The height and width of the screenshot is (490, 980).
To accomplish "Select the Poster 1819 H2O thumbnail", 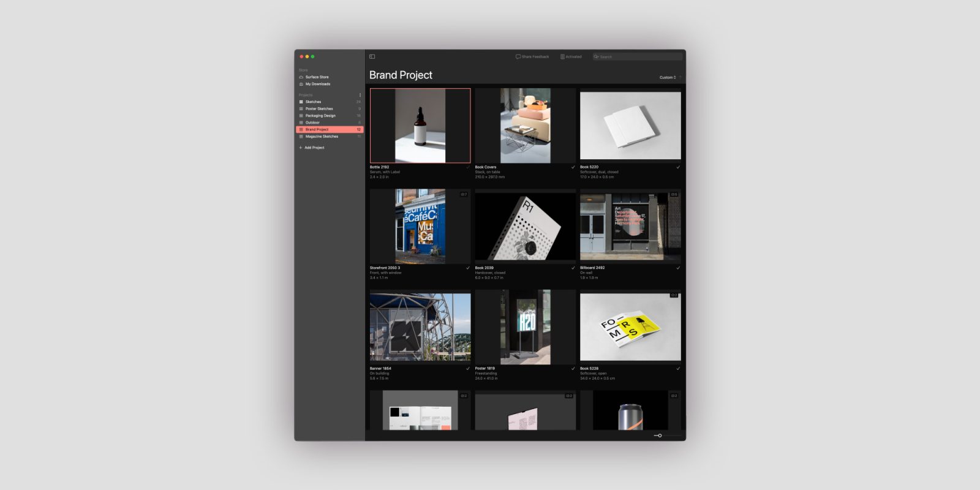I will tap(526, 327).
